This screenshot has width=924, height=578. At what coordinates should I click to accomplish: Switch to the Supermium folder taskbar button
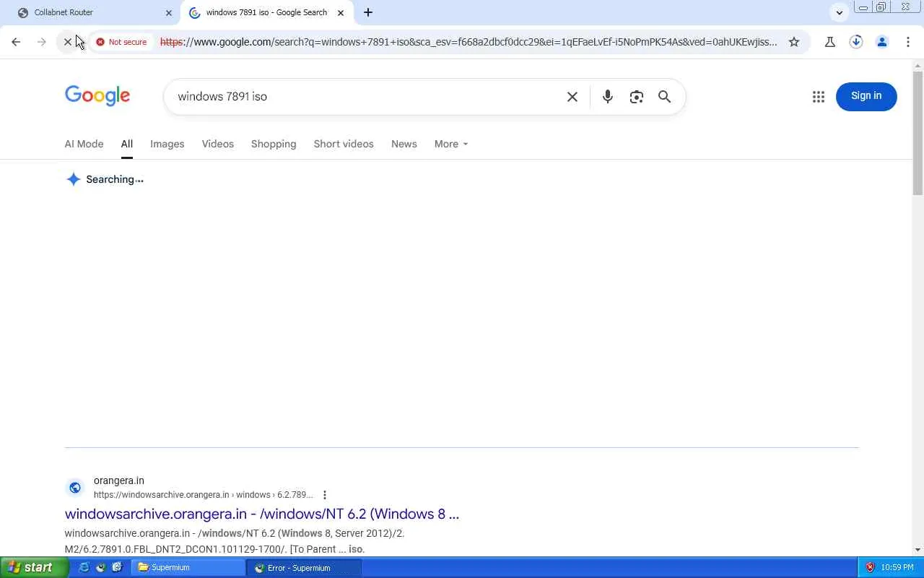coord(188,567)
